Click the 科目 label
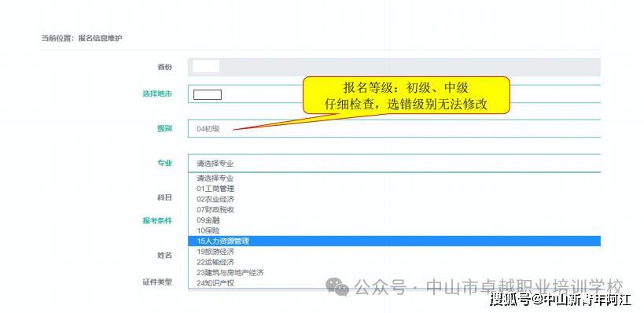The width and height of the screenshot is (644, 313). [x=164, y=197]
